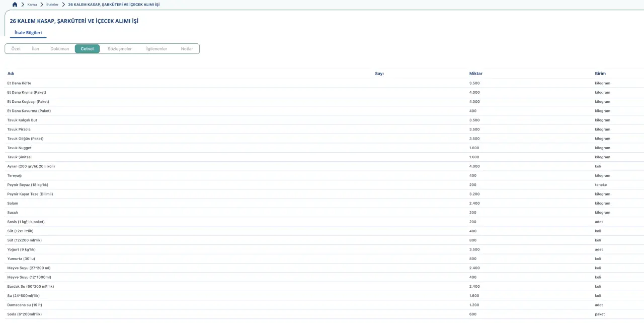
Task: Select the Et Dana Köfte row
Action: 19,83
